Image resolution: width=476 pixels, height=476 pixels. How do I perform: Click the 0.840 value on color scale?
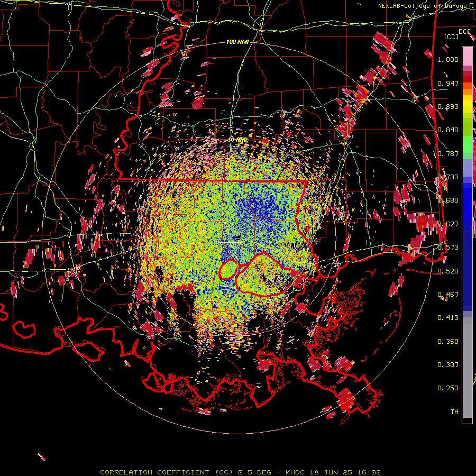448,130
